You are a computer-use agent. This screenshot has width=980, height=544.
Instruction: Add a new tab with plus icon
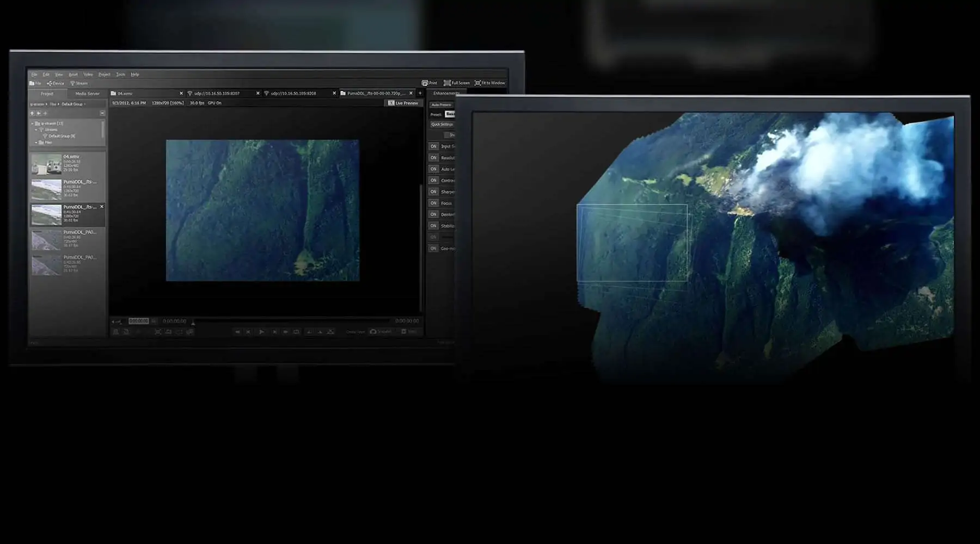[420, 93]
